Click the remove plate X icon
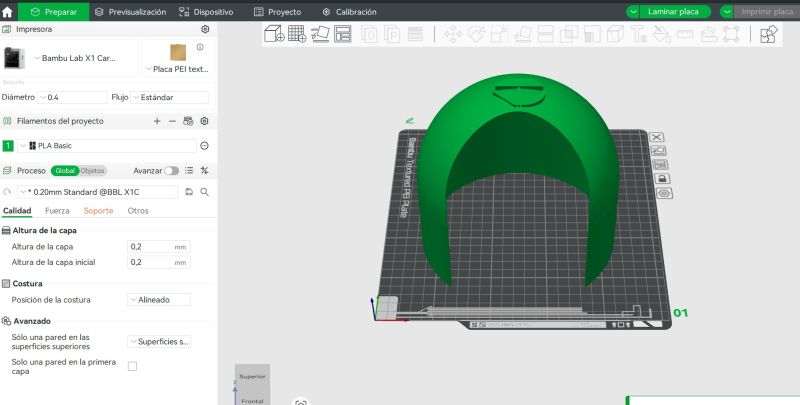Screen dimensions: 800x405 [x=656, y=137]
